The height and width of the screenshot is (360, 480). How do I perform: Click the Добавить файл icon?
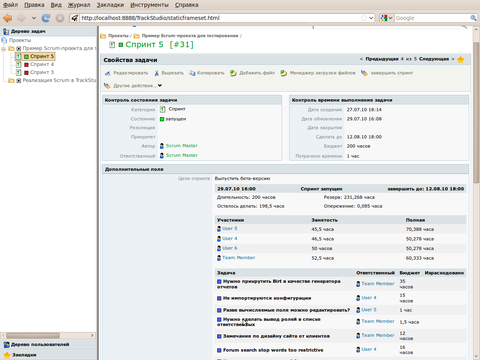point(233,73)
